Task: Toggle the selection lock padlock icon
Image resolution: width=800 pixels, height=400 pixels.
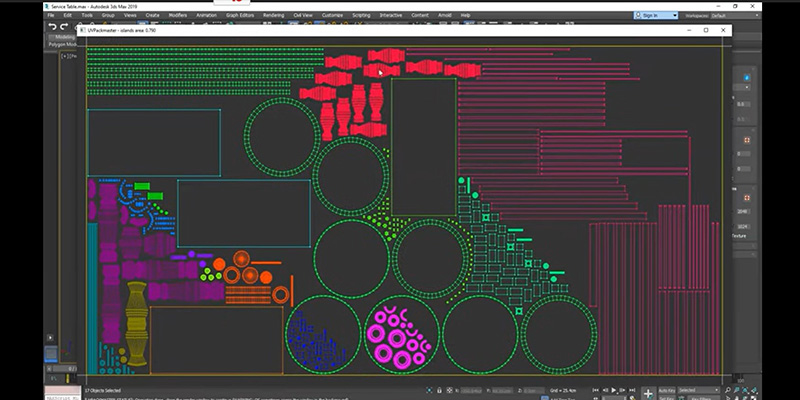Action: tap(439, 390)
